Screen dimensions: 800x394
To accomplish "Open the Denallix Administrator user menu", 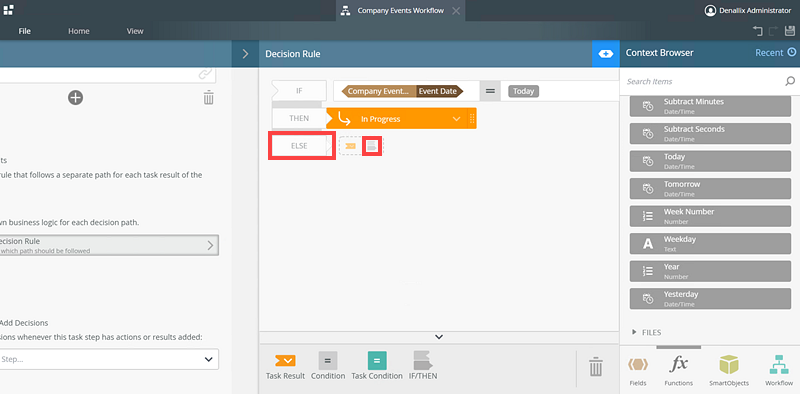I will [748, 10].
